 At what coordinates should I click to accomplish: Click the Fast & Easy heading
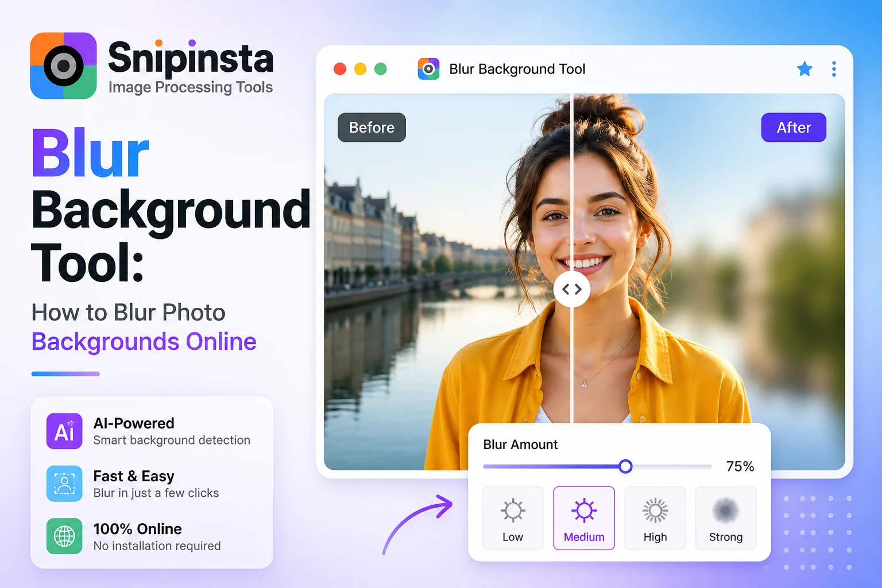pyautogui.click(x=134, y=476)
